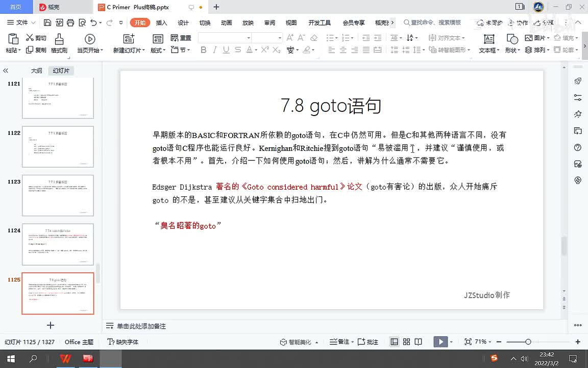Click the Copy (复制) icon
588x368 pixels.
[x=30, y=50]
